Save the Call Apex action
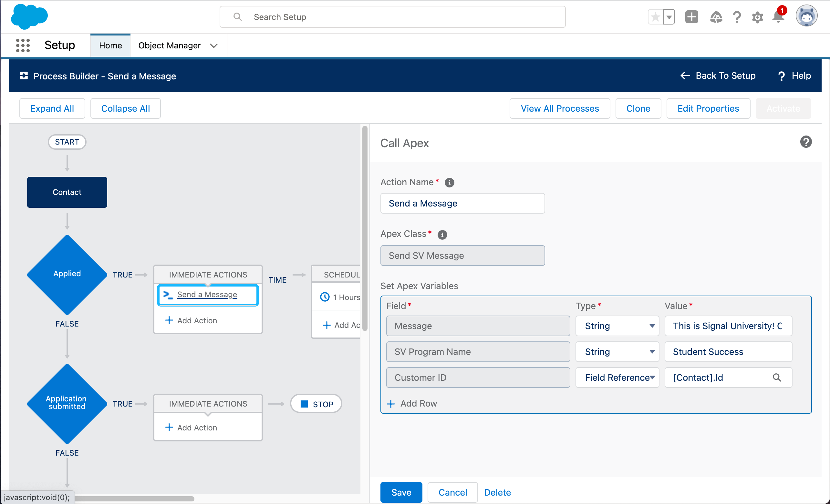This screenshot has height=504, width=830. coord(401,492)
